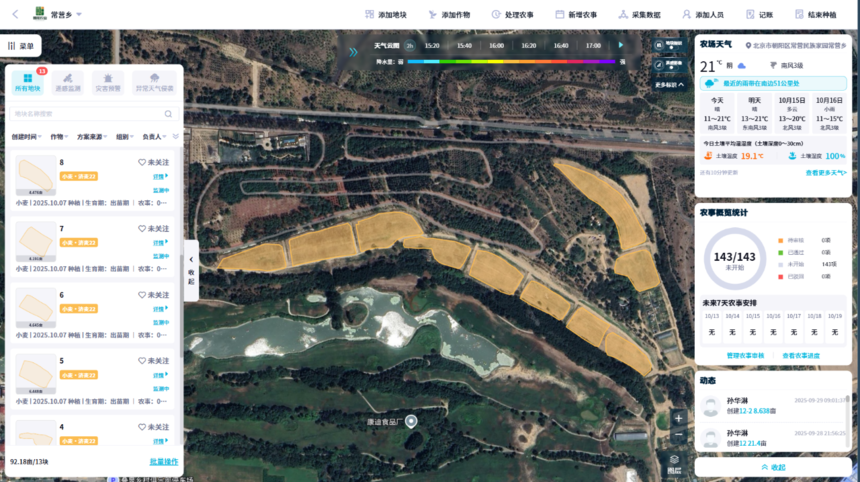Click 添加地块 in the top toolbar

pos(386,15)
